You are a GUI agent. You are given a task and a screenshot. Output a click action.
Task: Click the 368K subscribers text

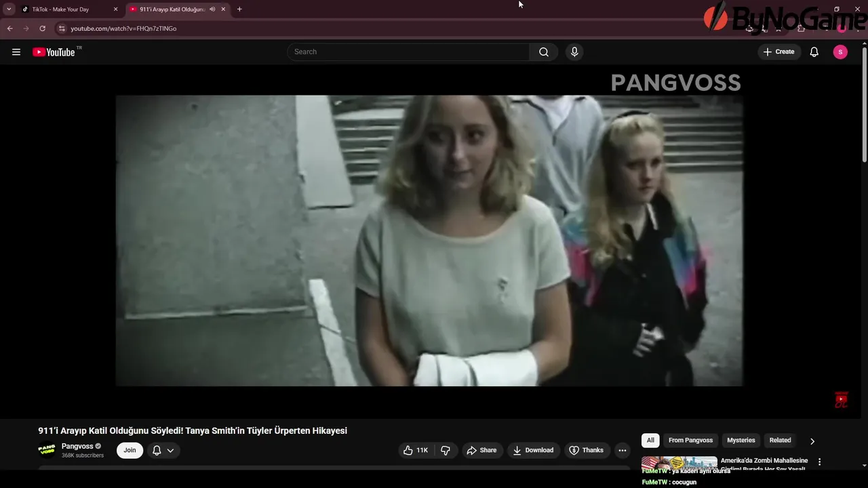[x=83, y=455]
